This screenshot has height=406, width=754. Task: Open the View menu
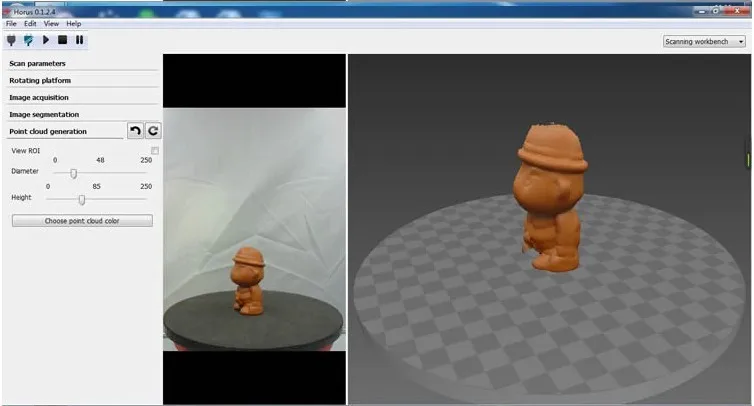point(51,22)
